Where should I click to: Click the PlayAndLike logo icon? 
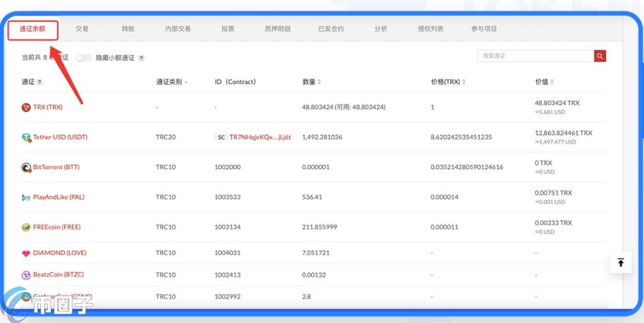(x=26, y=197)
